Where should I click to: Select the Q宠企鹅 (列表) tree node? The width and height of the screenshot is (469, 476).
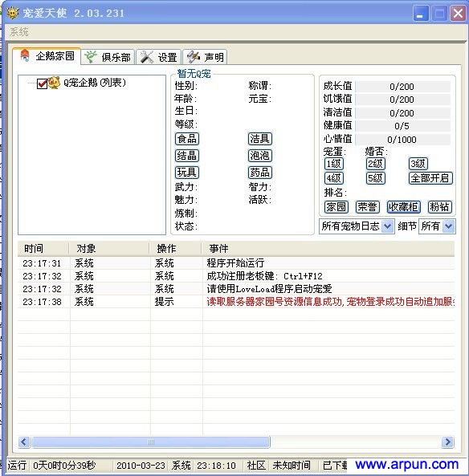pos(94,83)
